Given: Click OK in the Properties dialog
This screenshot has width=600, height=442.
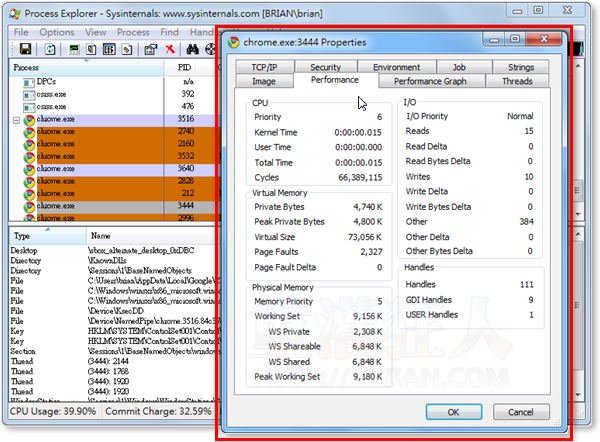Looking at the screenshot, I should [453, 412].
